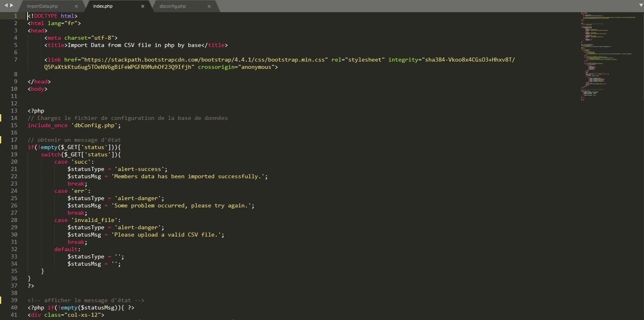Click the title text Import Data from CSV
Image resolution: width=644 pixels, height=320 pixels.
[x=134, y=45]
